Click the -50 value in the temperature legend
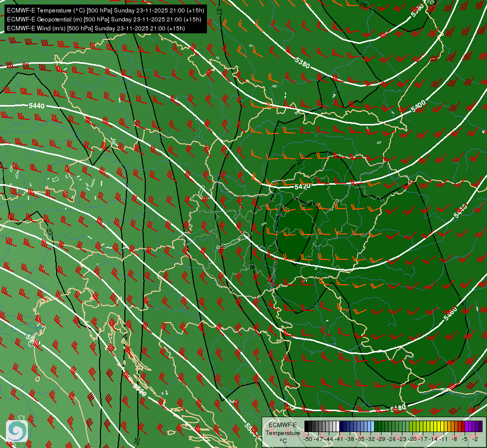 (308, 439)
